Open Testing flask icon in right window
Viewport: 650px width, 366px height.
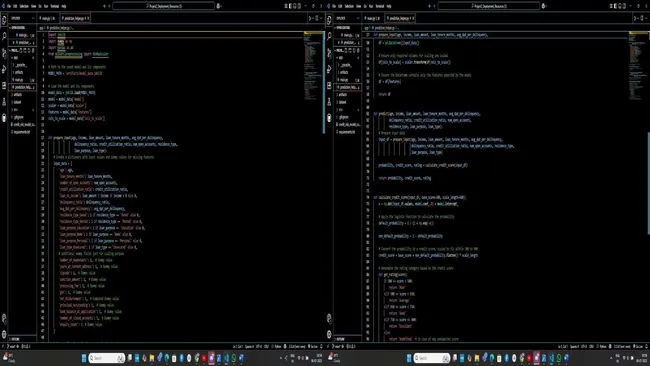coord(329,102)
